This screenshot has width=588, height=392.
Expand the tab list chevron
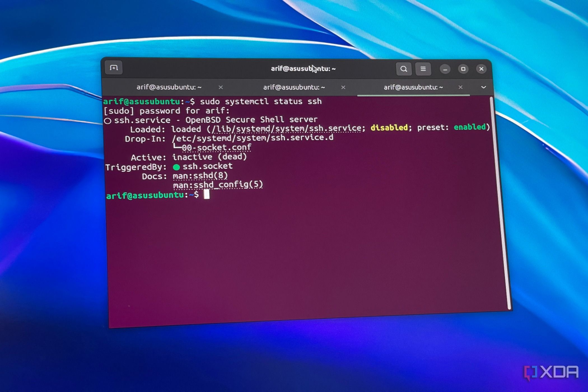(x=483, y=87)
